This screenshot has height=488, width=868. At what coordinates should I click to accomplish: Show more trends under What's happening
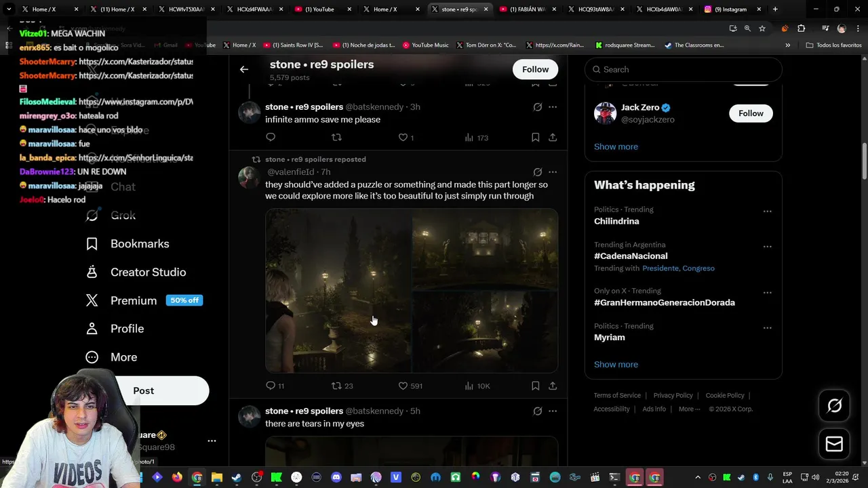click(616, 365)
